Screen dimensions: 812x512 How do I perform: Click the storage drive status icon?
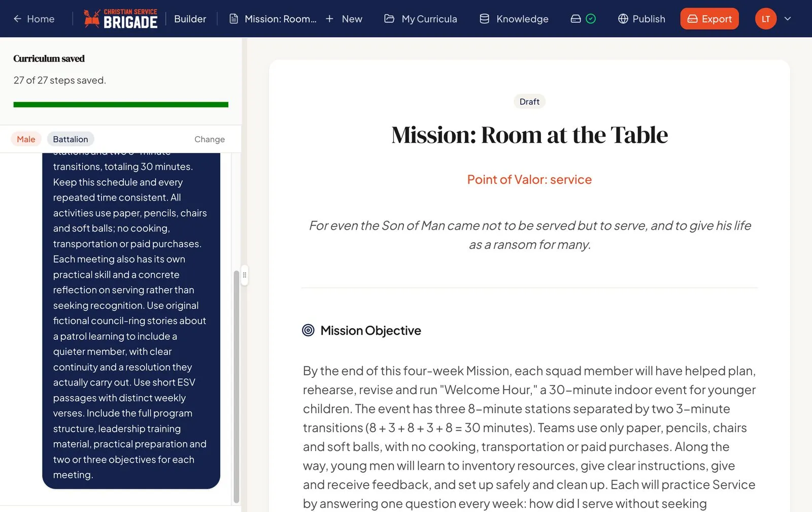[576, 19]
